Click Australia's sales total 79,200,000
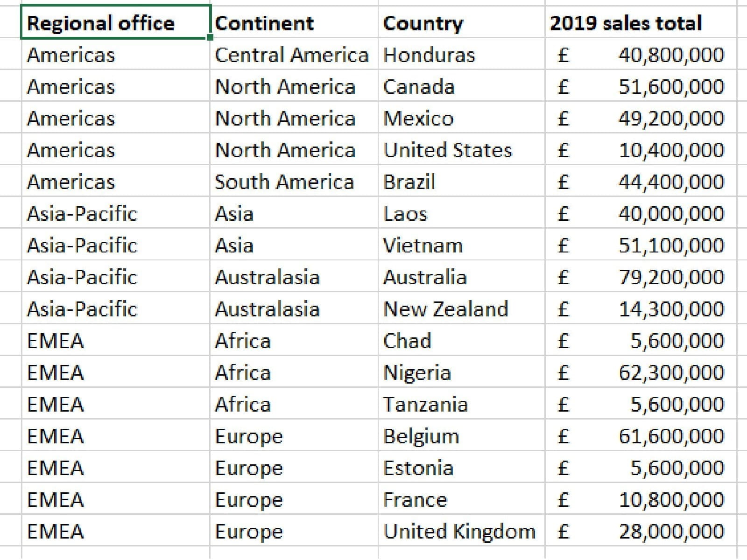 pyautogui.click(x=671, y=277)
